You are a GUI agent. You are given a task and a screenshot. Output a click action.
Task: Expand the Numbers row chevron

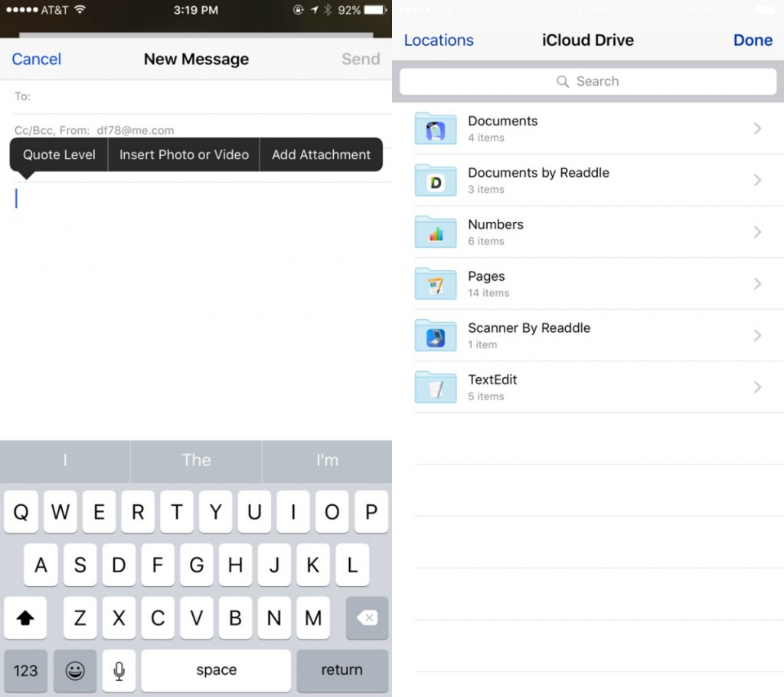point(757,232)
